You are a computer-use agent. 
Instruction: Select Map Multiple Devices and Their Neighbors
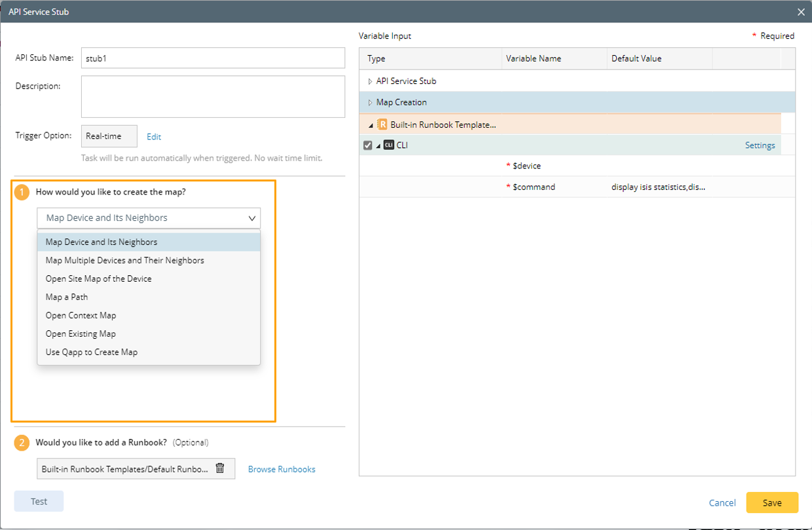(124, 260)
